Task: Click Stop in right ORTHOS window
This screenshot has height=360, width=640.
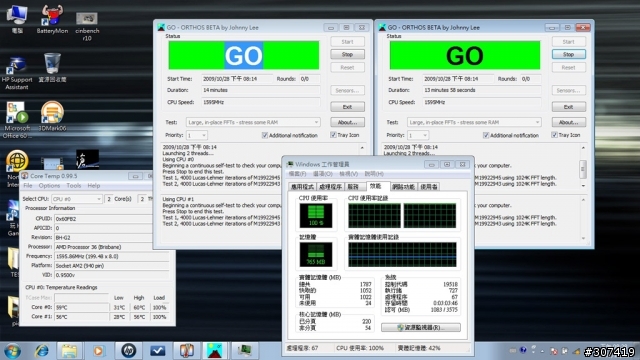Action: 569,54
